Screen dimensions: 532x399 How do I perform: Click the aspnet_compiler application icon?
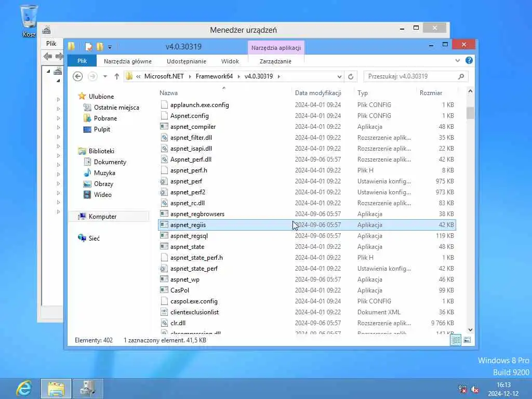click(x=164, y=127)
